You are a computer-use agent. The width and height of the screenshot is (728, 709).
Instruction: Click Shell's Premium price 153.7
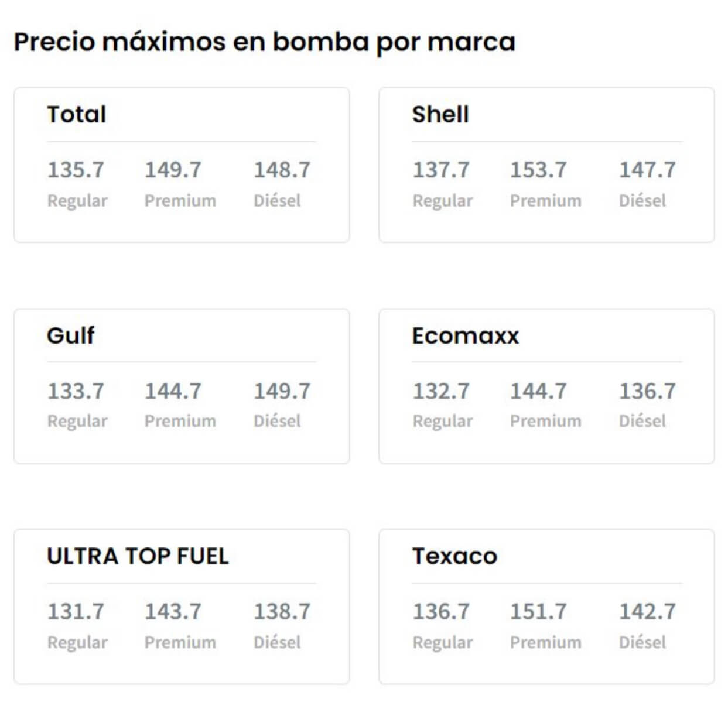pyautogui.click(x=538, y=170)
